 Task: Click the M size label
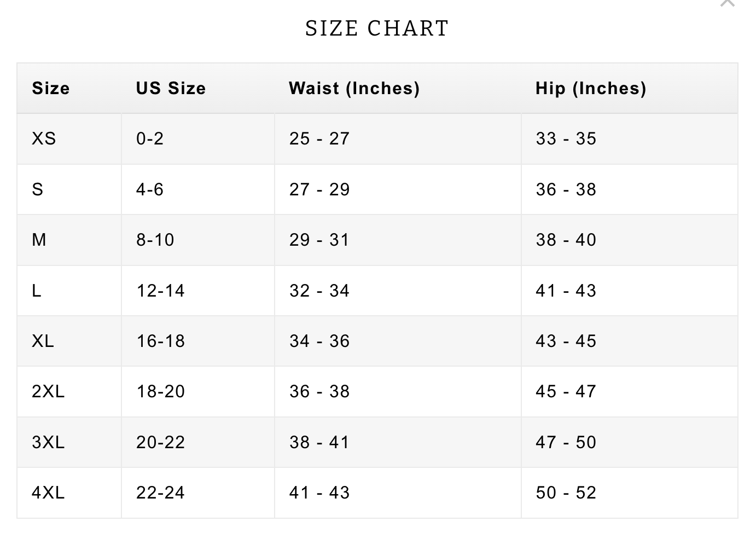[x=39, y=240]
